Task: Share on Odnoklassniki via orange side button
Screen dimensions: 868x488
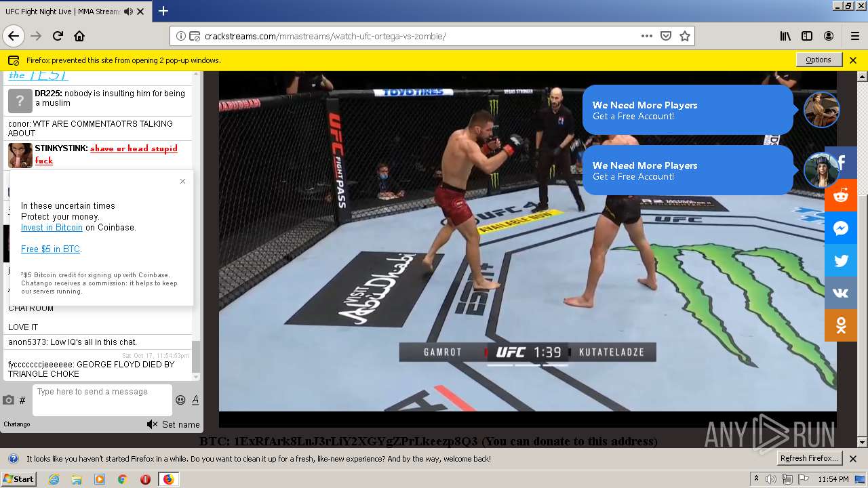Action: 841,325
